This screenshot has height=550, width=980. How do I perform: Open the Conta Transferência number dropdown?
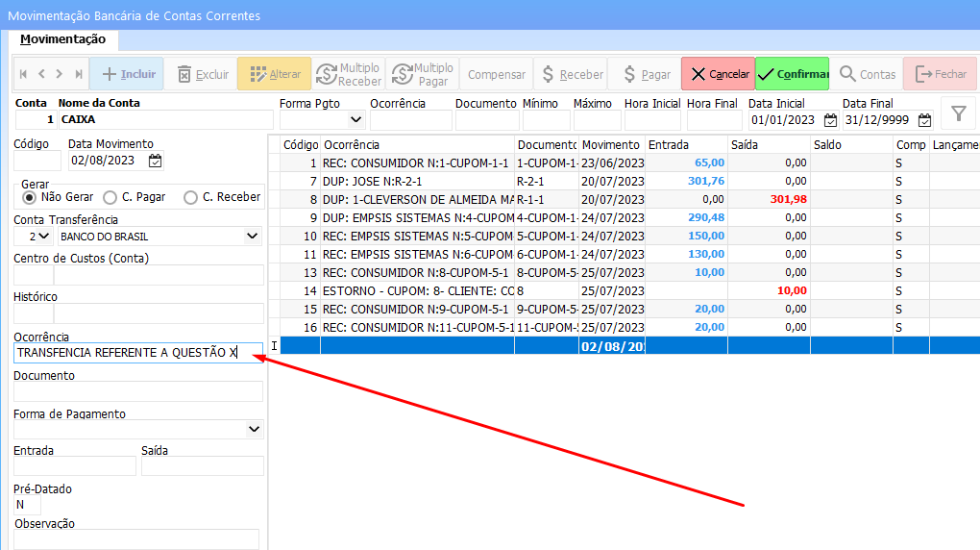(x=43, y=237)
